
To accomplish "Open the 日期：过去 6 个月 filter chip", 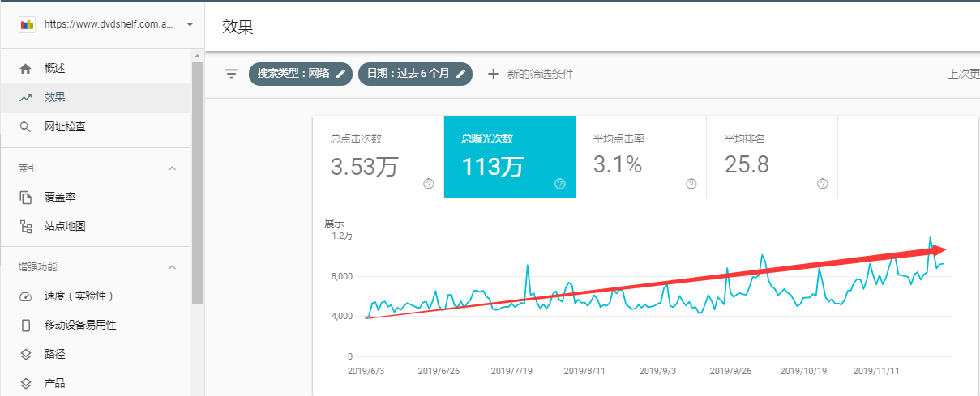I will click(415, 74).
